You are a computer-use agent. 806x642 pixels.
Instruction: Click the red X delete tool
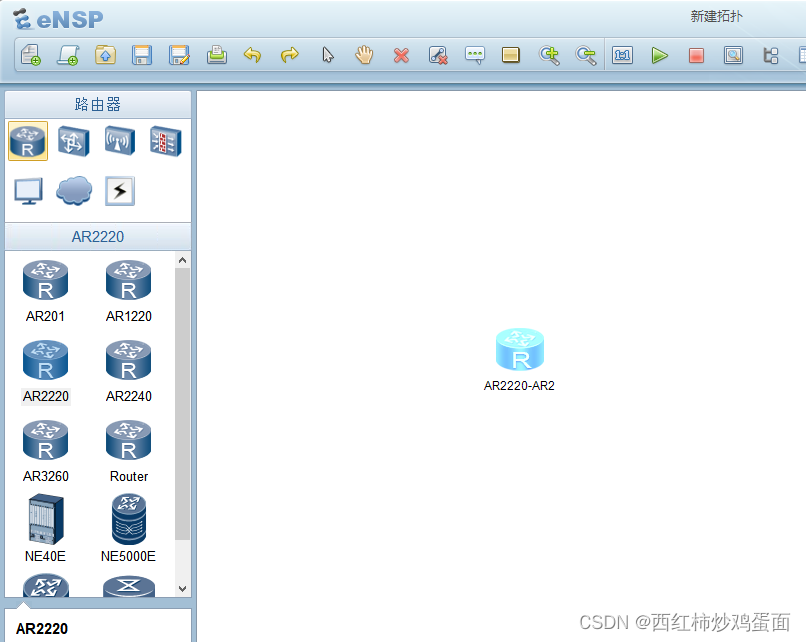(x=401, y=55)
